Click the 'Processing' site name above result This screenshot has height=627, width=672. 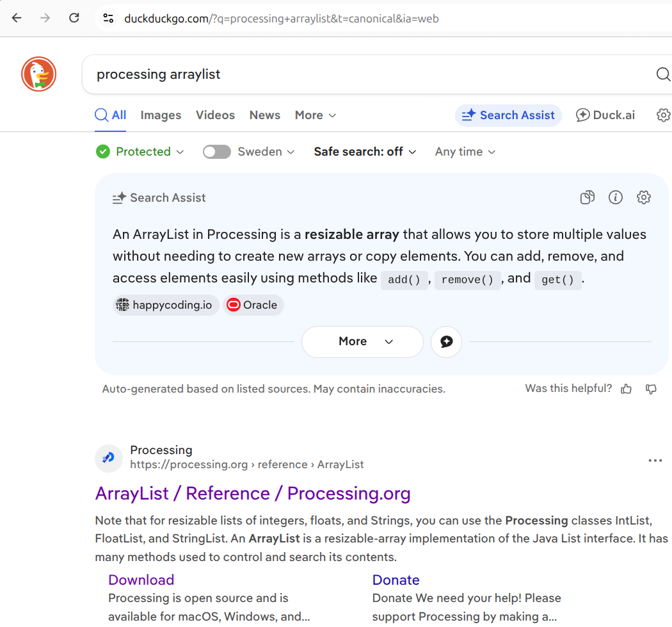tap(161, 450)
